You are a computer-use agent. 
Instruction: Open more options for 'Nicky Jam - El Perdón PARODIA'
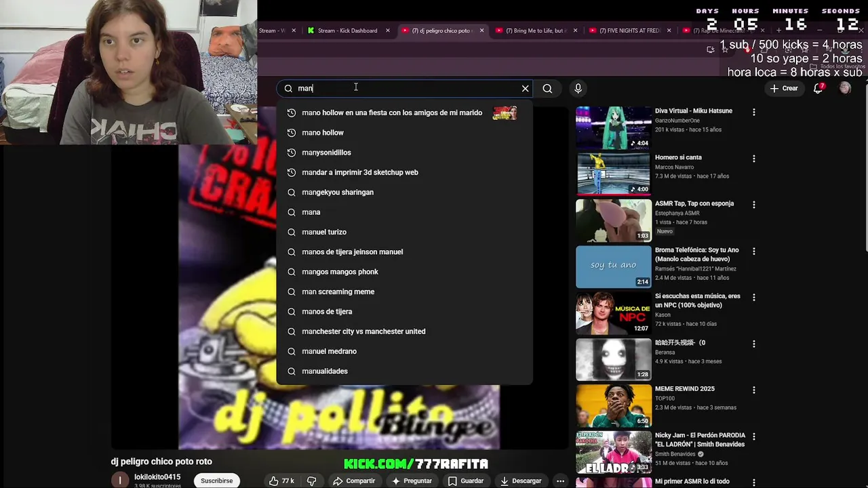[753, 436]
